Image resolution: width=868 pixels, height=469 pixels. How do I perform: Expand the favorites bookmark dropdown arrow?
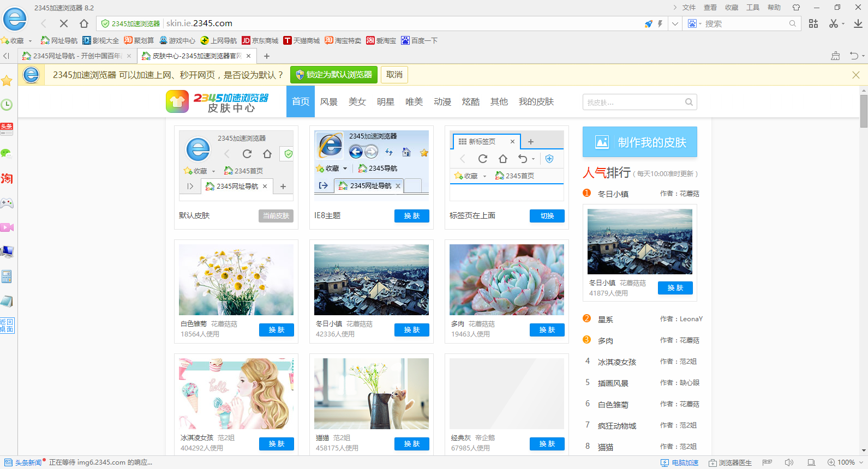[x=30, y=41]
